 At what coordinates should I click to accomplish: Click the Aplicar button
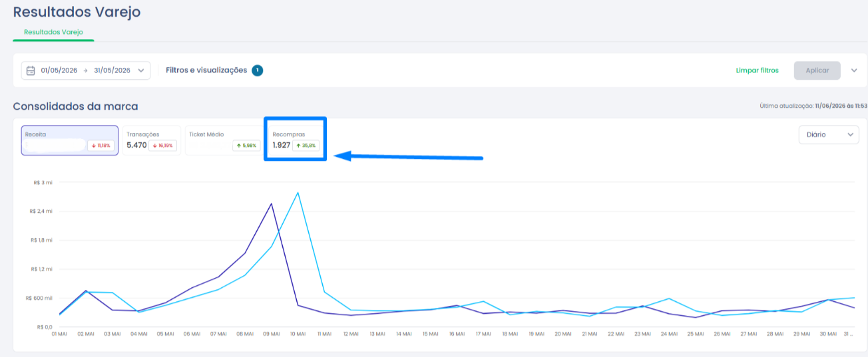(817, 70)
